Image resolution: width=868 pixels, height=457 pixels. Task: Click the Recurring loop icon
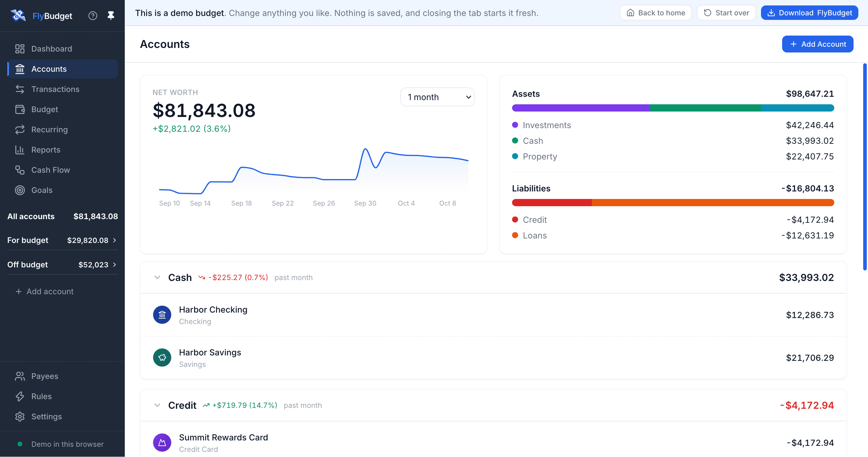(x=20, y=130)
